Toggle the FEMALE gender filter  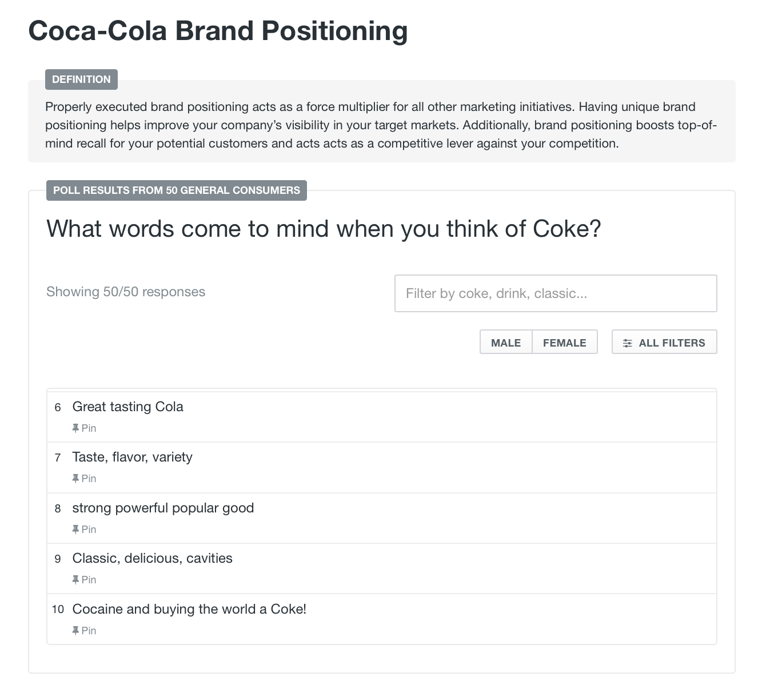tap(565, 342)
